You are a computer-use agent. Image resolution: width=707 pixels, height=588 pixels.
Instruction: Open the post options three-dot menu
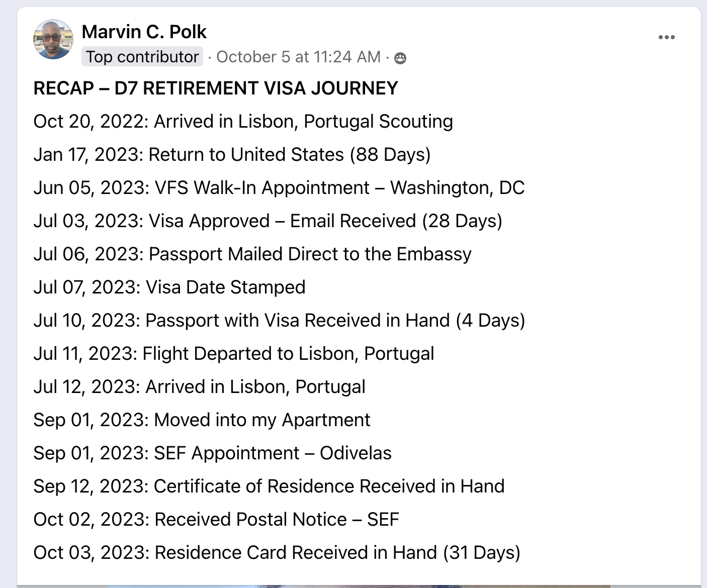pyautogui.click(x=666, y=37)
